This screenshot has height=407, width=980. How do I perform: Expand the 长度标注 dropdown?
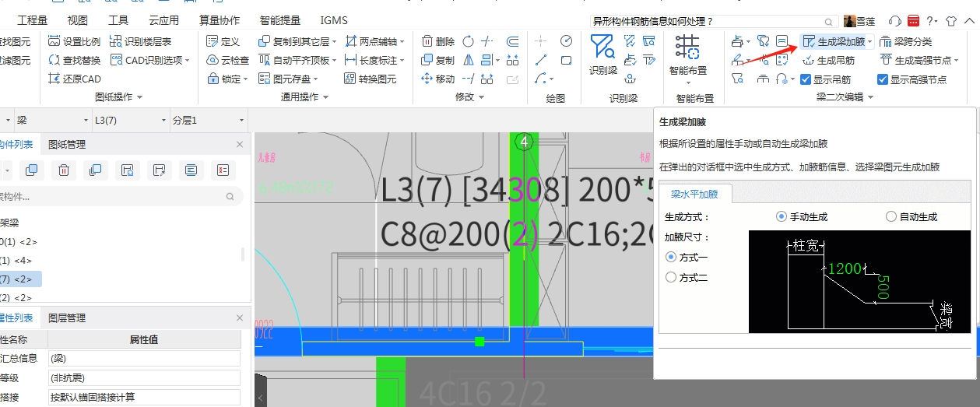403,60
